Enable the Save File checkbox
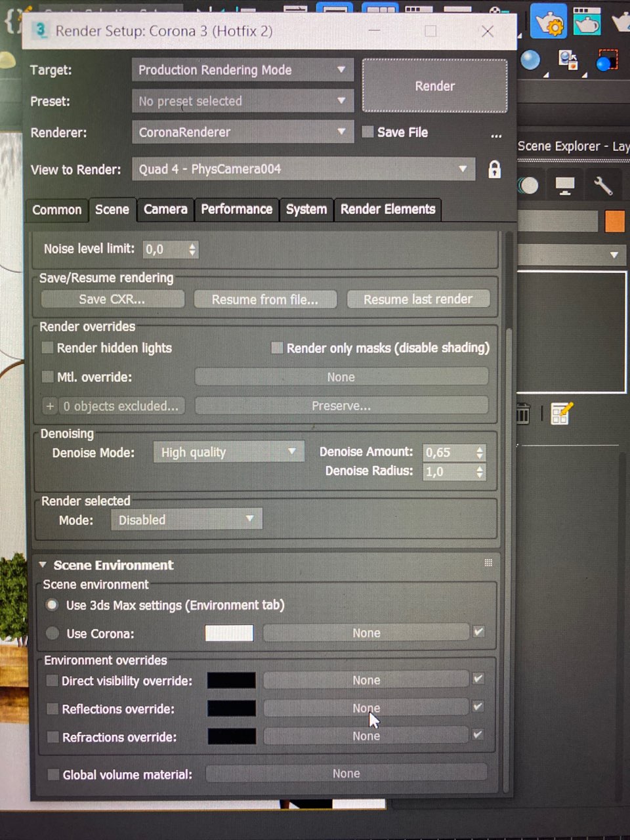Viewport: 630px width, 840px height. (x=367, y=131)
